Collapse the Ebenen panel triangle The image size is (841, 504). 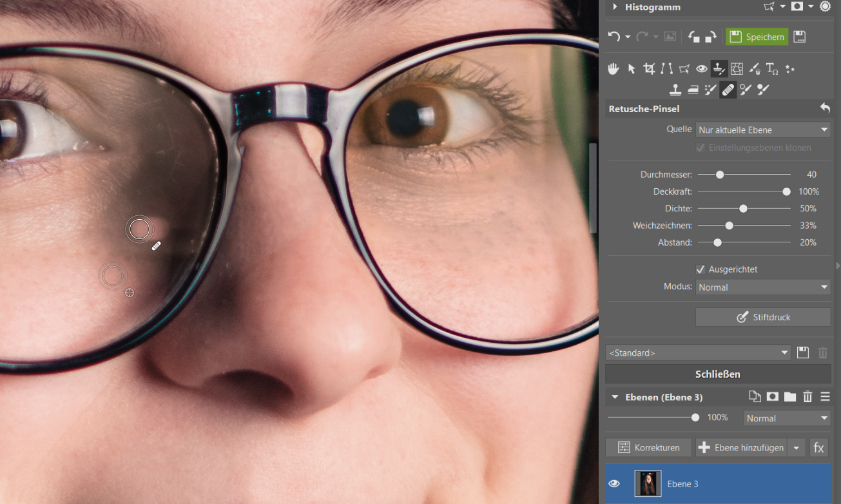tap(615, 397)
